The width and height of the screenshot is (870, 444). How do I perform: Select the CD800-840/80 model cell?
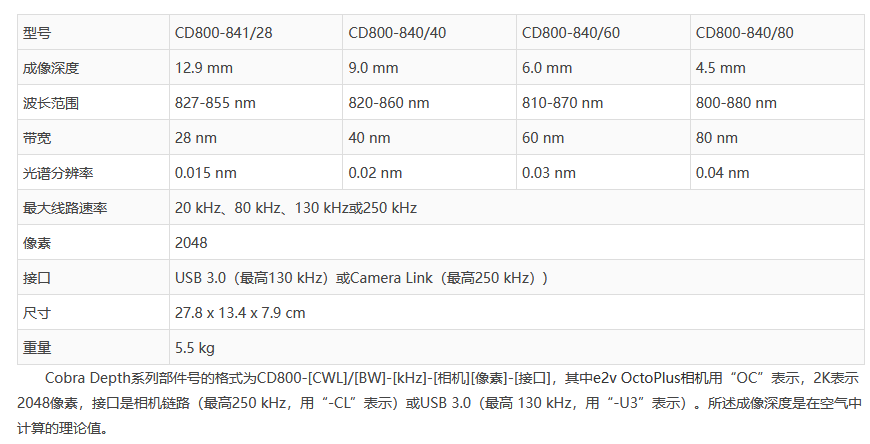pos(745,33)
